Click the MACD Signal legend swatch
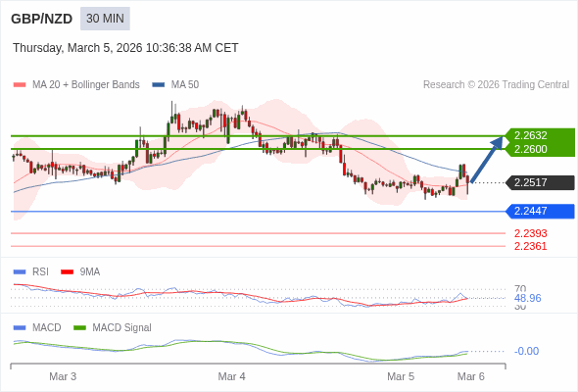 tap(79, 328)
